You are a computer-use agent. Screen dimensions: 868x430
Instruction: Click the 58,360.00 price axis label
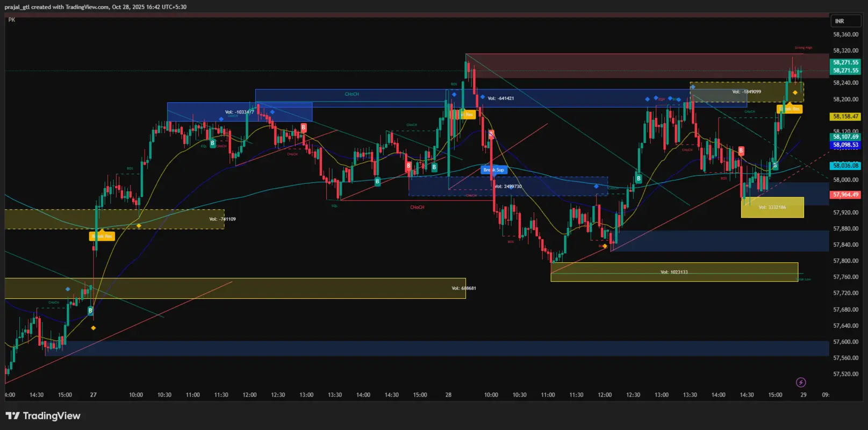click(x=845, y=34)
